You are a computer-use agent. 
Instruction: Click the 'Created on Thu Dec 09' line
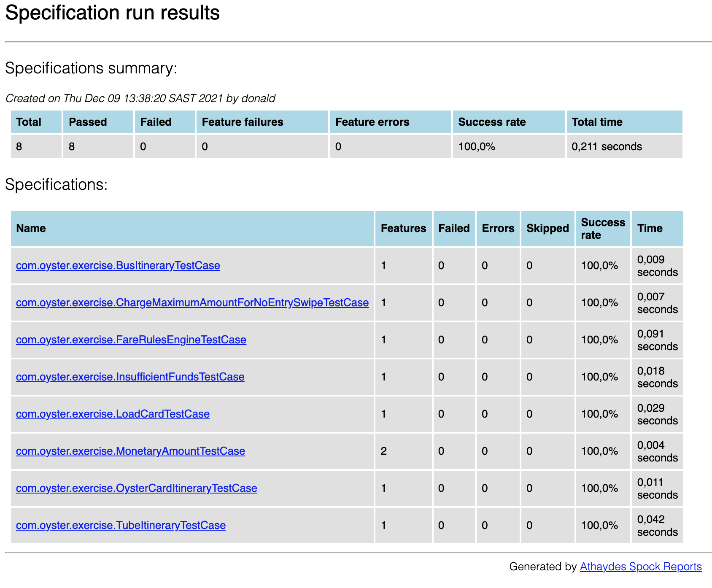pos(140,98)
